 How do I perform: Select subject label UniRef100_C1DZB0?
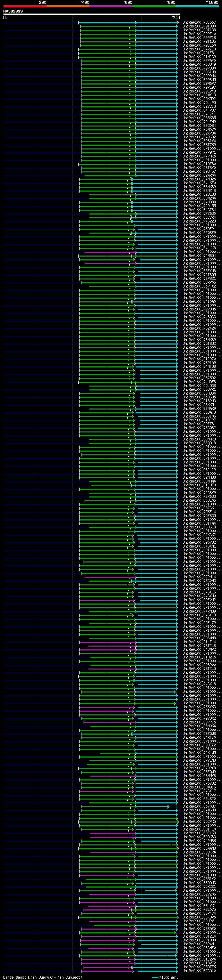tap(199, 164)
